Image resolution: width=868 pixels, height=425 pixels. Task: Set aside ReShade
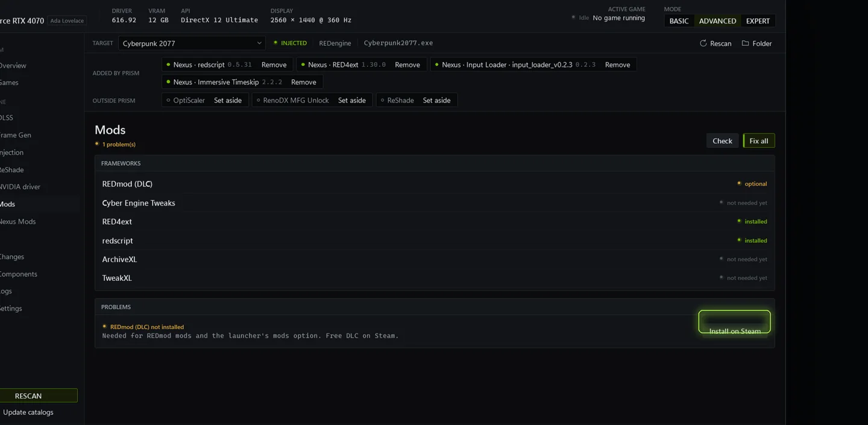pyautogui.click(x=436, y=100)
